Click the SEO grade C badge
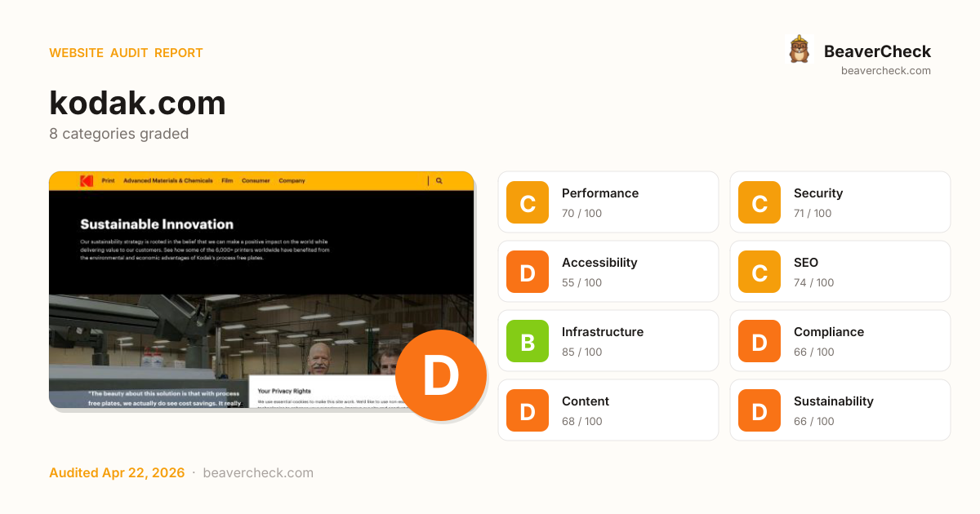The image size is (980, 514). coord(759,272)
